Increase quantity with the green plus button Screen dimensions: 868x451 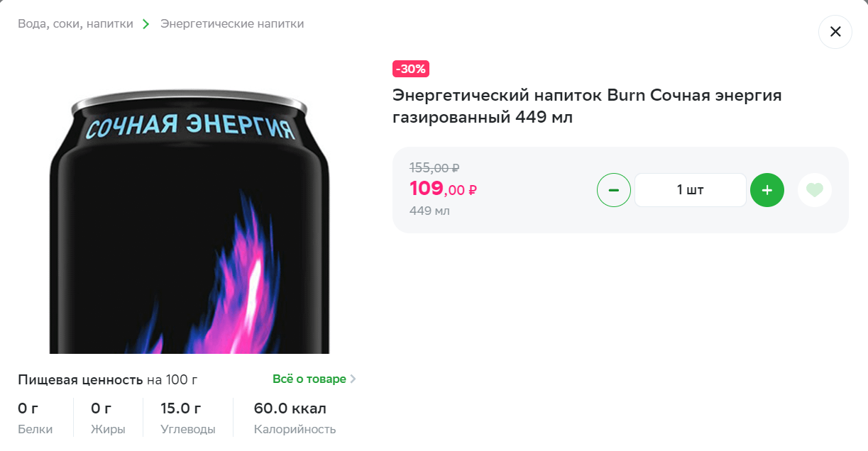tap(767, 190)
